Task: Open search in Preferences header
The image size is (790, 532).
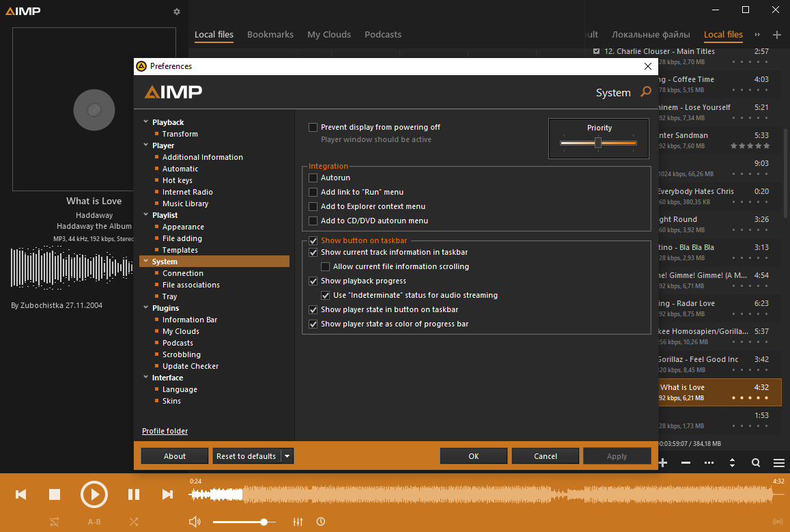Action: 646,92
